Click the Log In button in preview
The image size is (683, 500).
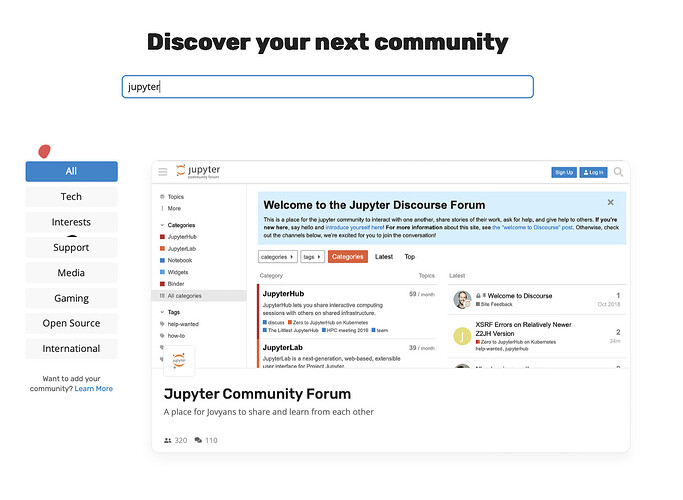[x=593, y=172]
